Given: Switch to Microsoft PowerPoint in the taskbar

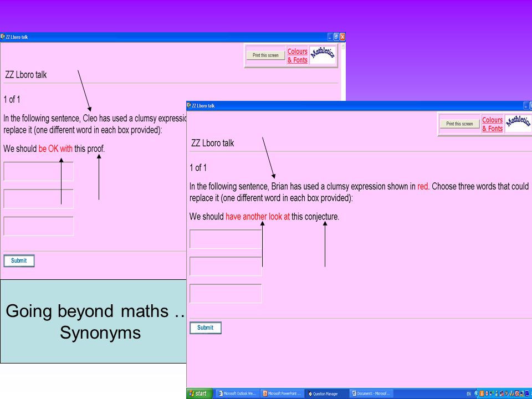Looking at the screenshot, I should [x=282, y=393].
